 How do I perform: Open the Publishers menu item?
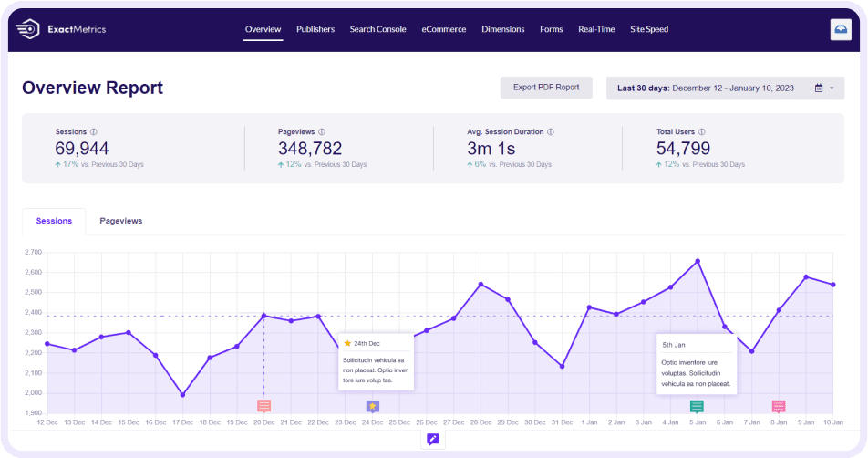[x=315, y=29]
